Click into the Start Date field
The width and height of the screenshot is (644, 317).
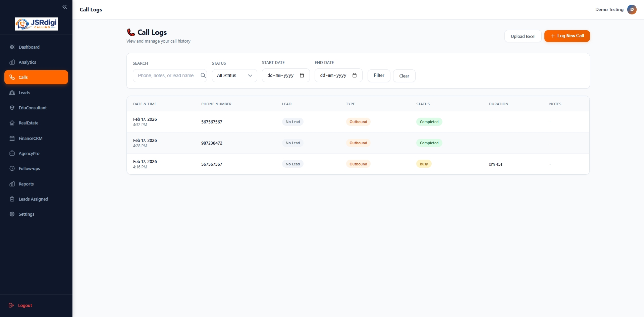[x=286, y=75]
